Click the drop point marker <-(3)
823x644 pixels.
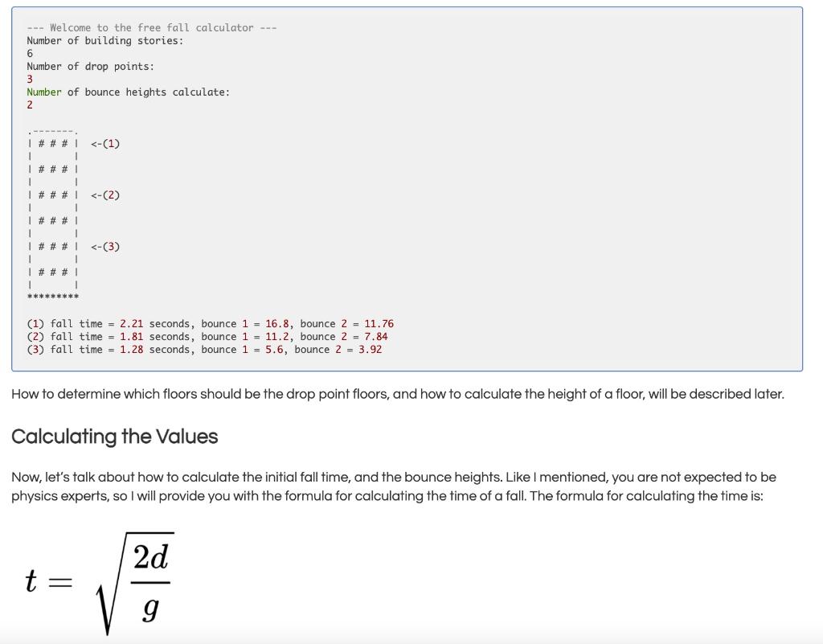point(105,246)
